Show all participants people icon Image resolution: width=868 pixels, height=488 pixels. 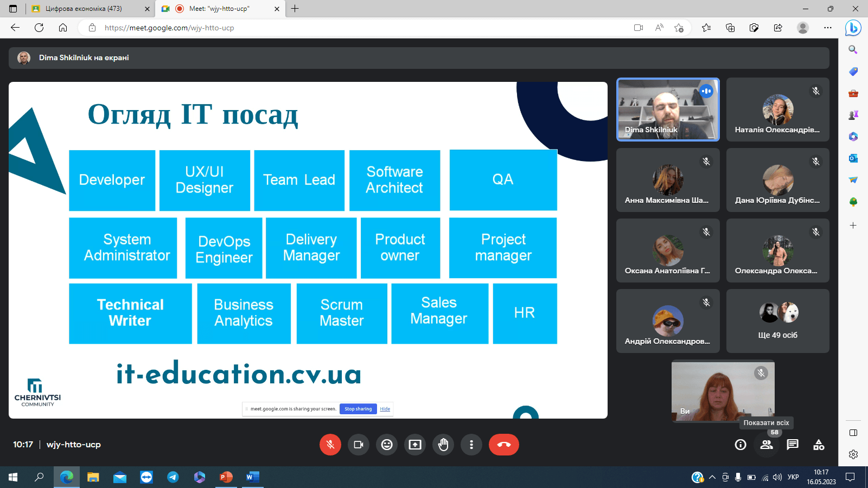click(x=767, y=445)
